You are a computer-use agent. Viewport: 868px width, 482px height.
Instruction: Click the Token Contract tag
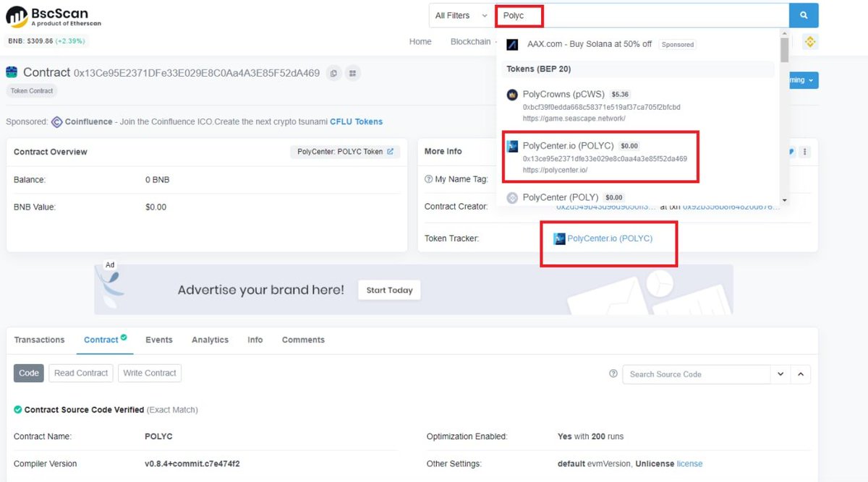pos(32,91)
